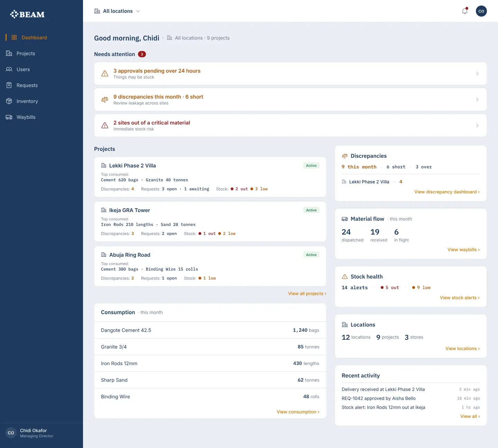Open View locations link
The height and width of the screenshot is (448, 498).
pos(462,348)
